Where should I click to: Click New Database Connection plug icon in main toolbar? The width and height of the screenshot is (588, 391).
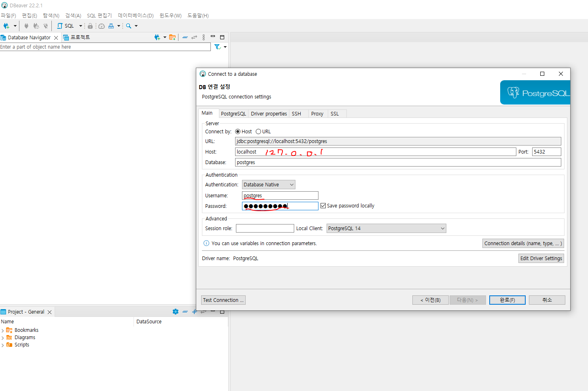6,26
